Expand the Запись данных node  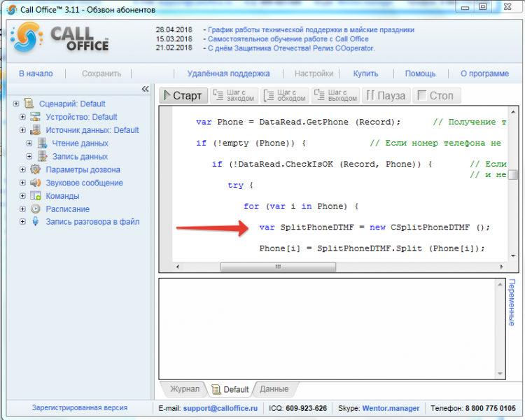[x=29, y=156]
